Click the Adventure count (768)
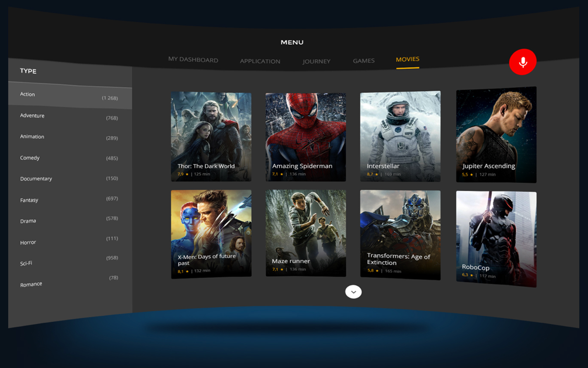 tap(112, 118)
